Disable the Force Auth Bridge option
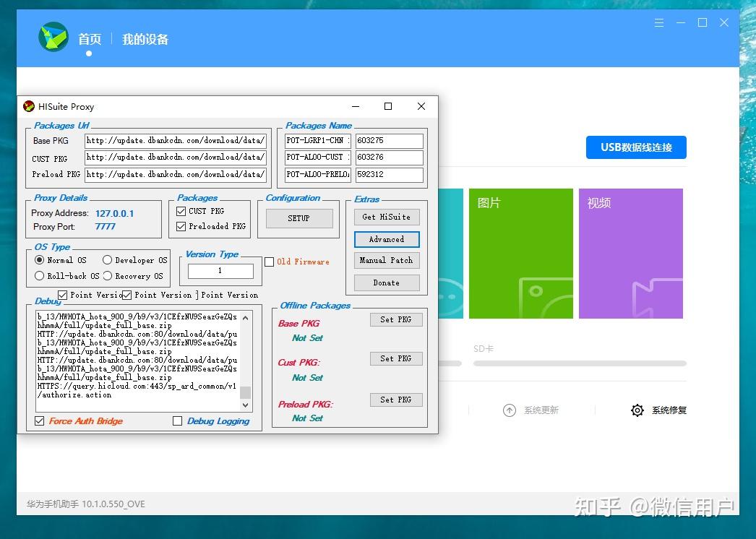This screenshot has height=539, width=756. point(39,421)
